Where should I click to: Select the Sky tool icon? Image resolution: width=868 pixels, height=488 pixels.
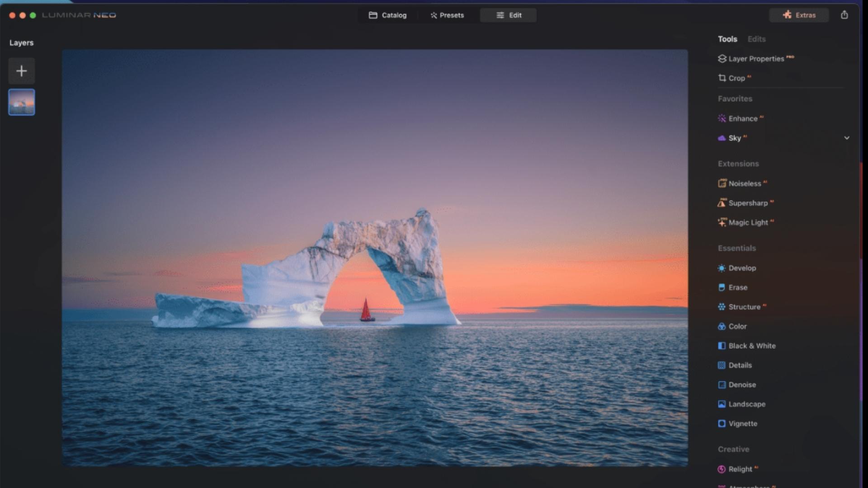point(722,138)
